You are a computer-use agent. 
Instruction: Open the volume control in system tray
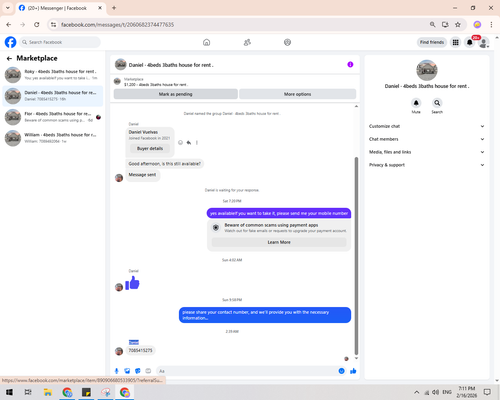(x=435, y=392)
